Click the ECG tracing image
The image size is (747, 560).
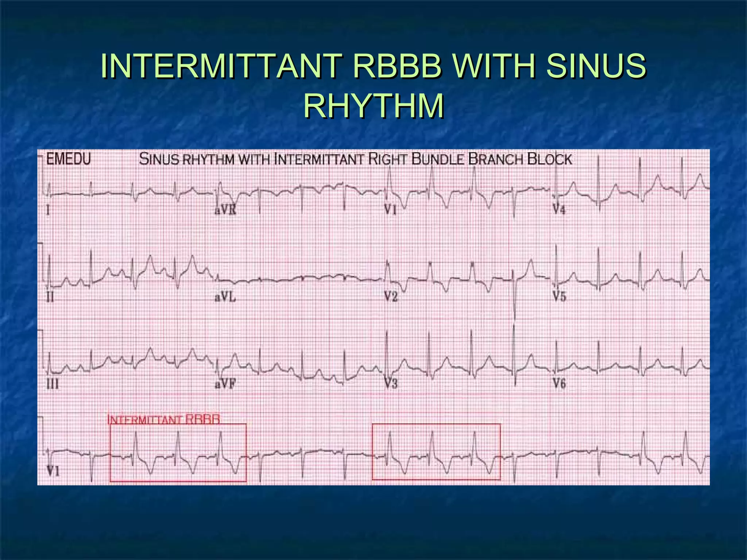(x=373, y=317)
